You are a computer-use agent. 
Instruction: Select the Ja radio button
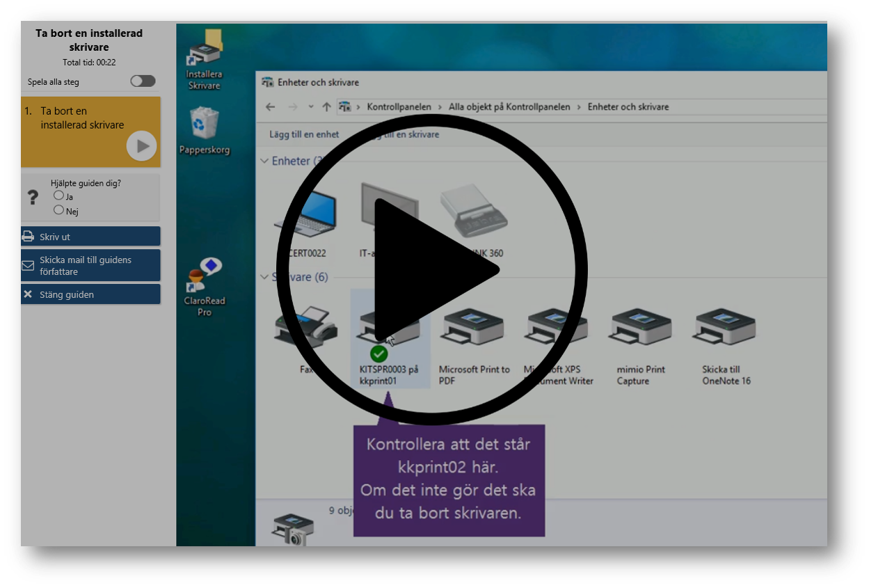[58, 196]
